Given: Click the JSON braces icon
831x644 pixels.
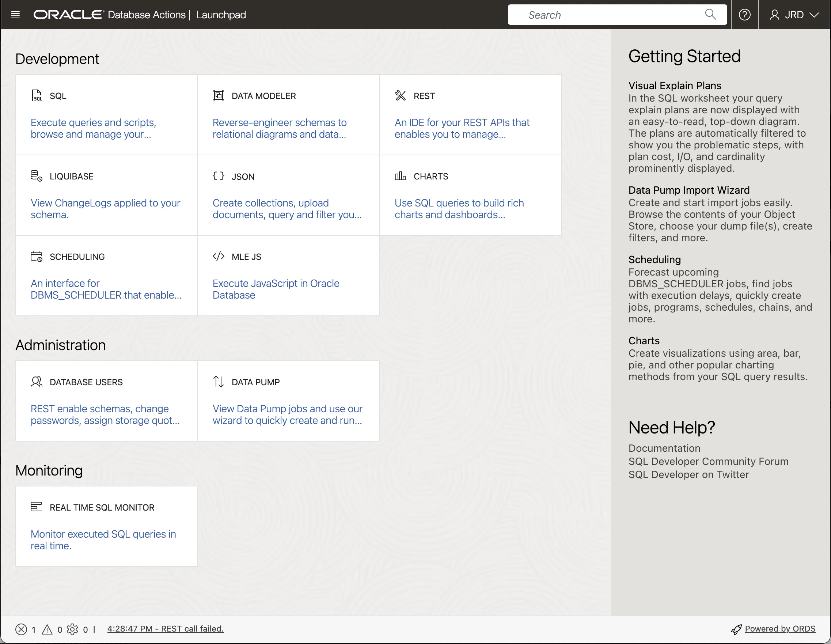Looking at the screenshot, I should 219,176.
